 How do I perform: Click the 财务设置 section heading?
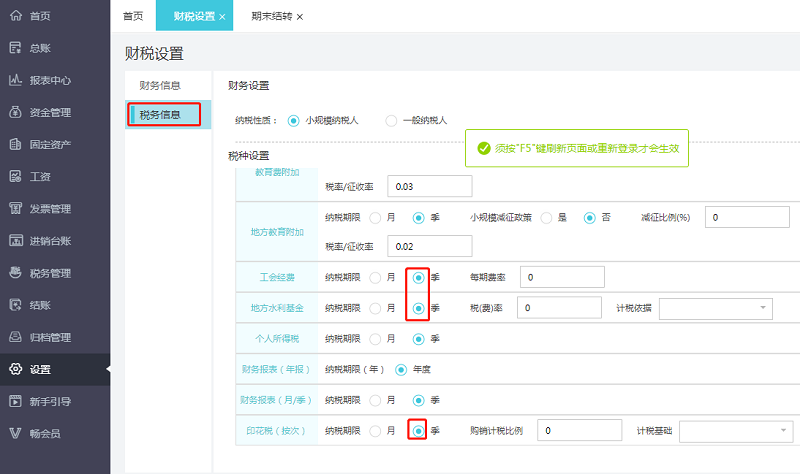tap(248, 85)
